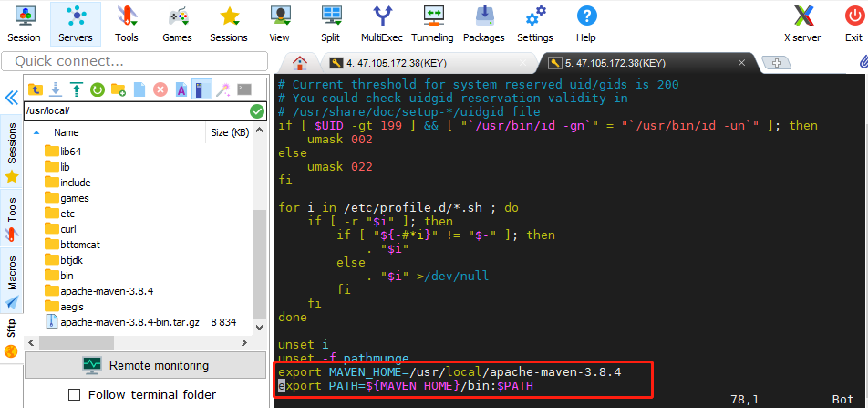Switch to the Tools side tab
The image size is (868, 408).
pos(12,218)
